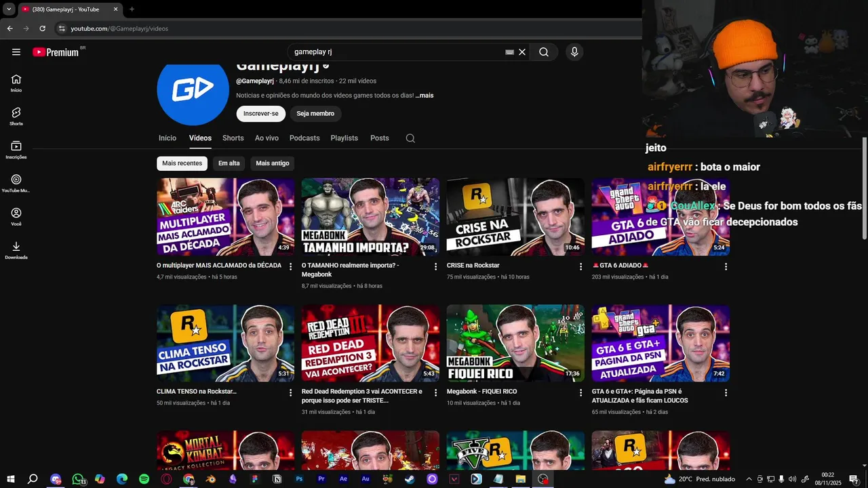Open options for Megabonk FIQUEI RICO video
868x488 pixels.
click(580, 393)
